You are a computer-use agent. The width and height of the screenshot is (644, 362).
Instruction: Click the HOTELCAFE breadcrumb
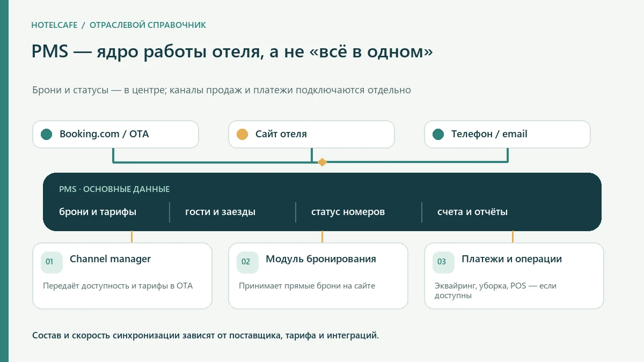coord(54,25)
